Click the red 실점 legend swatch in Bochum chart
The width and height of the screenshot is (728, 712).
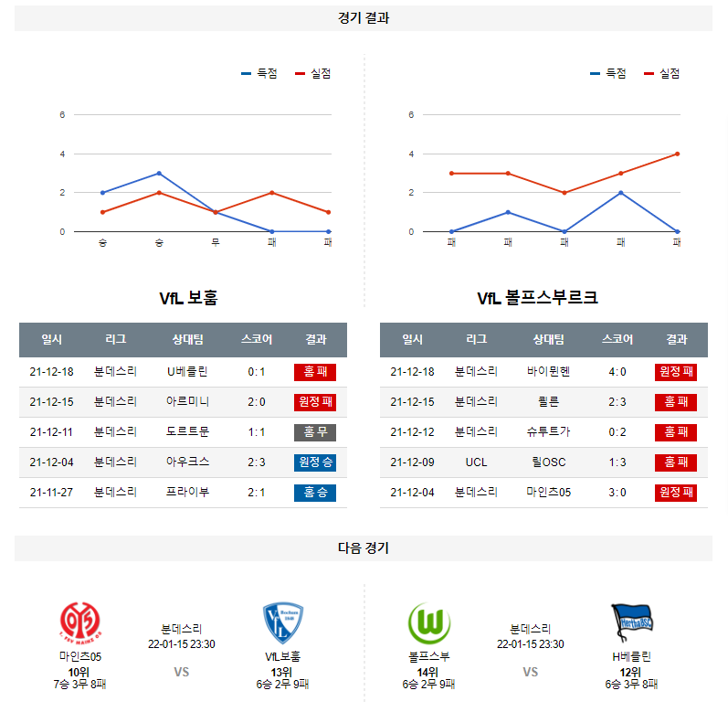click(300, 73)
